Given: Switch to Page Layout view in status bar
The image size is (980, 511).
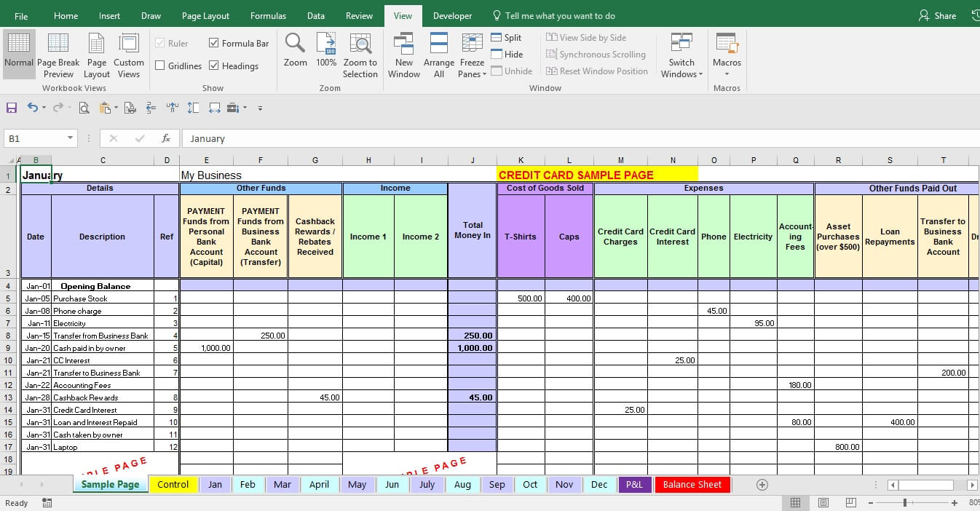Looking at the screenshot, I should pos(823,502).
